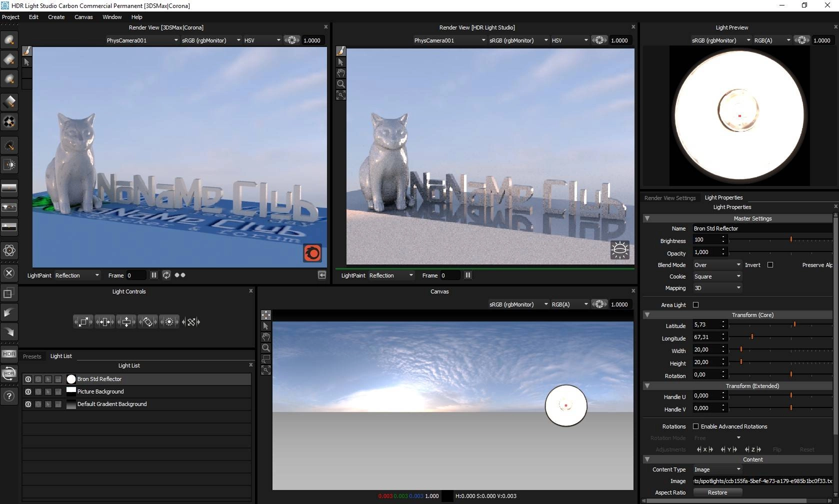Tick the Invert checkbox

click(x=770, y=265)
